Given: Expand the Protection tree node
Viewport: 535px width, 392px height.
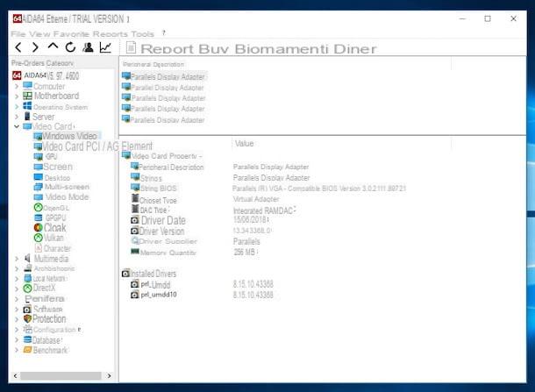Looking at the screenshot, I should 17,319.
